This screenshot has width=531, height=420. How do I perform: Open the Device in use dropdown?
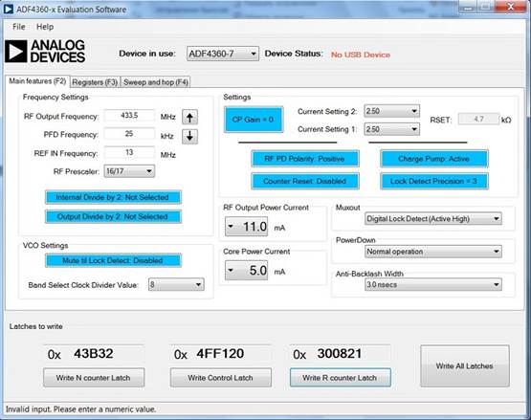click(x=223, y=54)
